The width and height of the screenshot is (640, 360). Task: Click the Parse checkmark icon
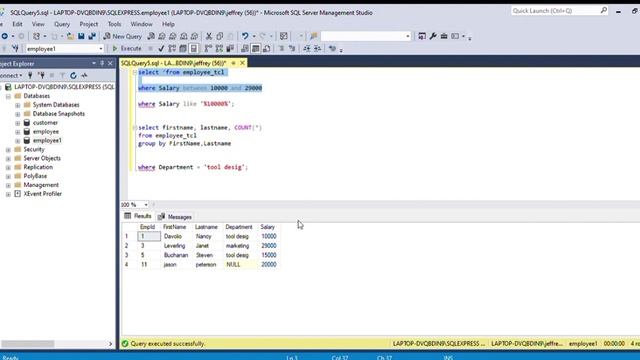tap(161, 49)
